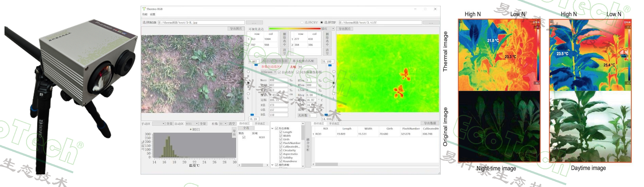This screenshot has width=644, height=187.
Task: Click the 导出数据 export data button
Action: tap(430, 123)
